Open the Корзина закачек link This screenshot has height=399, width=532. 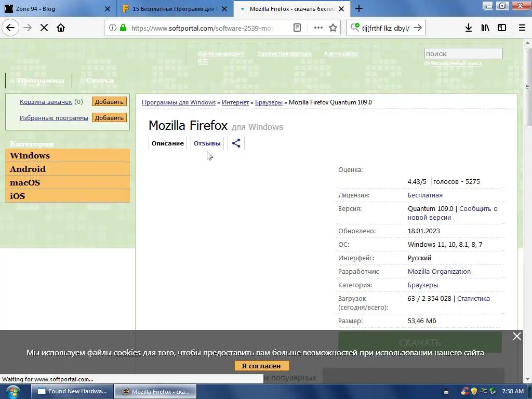click(x=46, y=102)
